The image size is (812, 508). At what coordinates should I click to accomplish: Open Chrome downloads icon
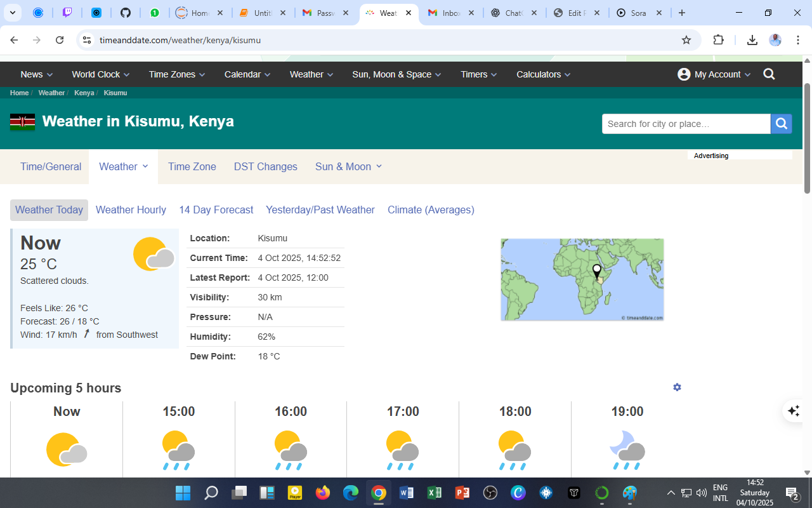[x=752, y=40]
